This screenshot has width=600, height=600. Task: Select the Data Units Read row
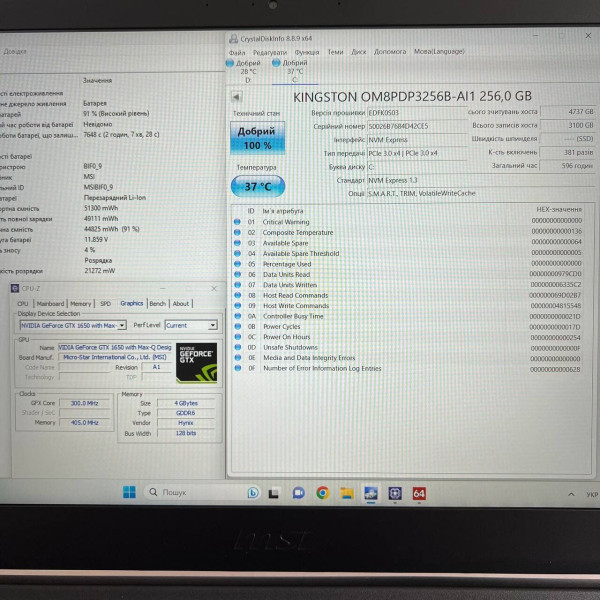click(407, 274)
